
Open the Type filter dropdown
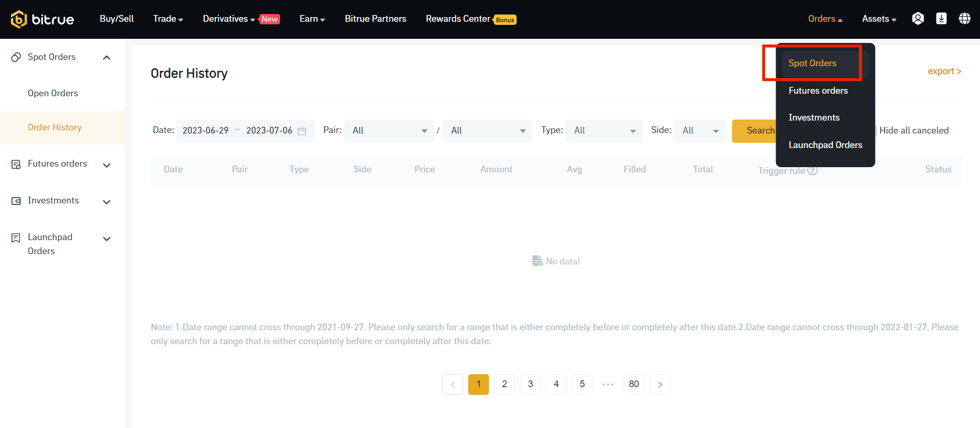tap(604, 131)
